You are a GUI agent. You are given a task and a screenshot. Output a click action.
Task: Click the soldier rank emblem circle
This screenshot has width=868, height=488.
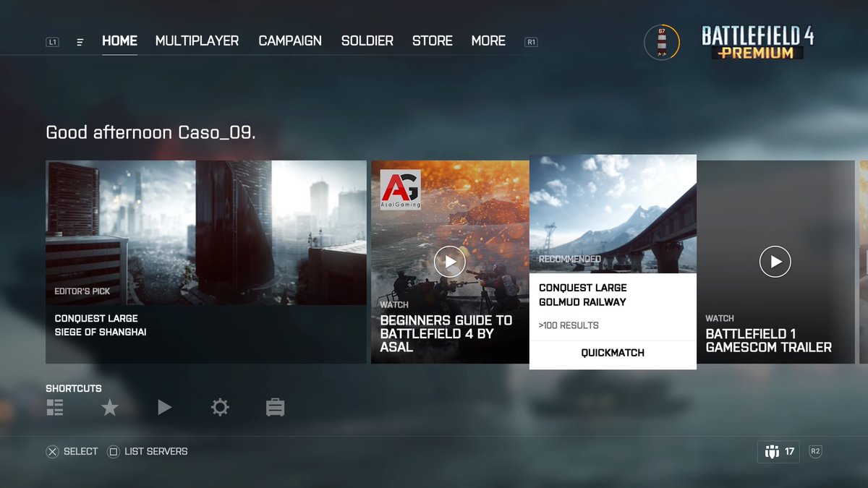661,42
